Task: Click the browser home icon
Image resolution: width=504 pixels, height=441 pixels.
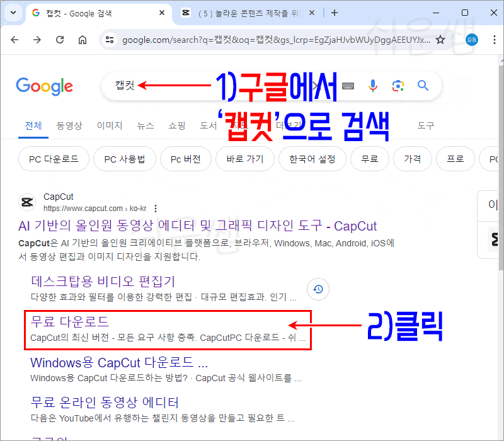Action: click(x=82, y=39)
